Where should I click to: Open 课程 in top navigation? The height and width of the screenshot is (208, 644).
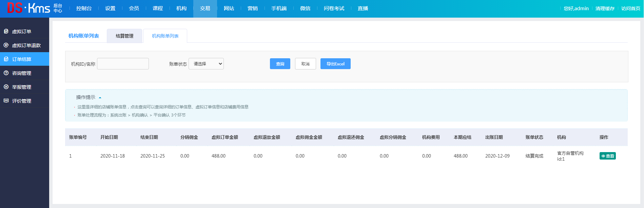point(158,8)
